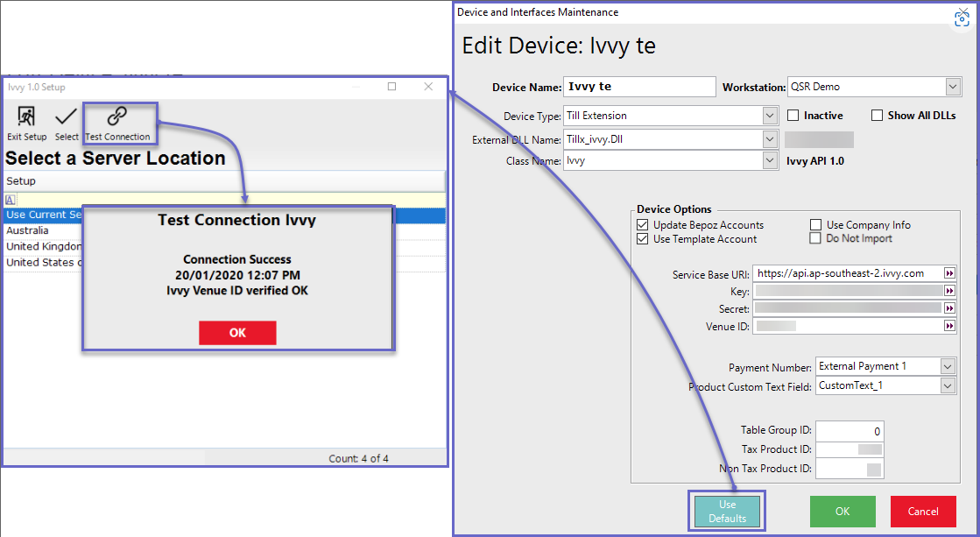Click the Non Tax Product ID field
The height and width of the screenshot is (537, 980).
850,469
